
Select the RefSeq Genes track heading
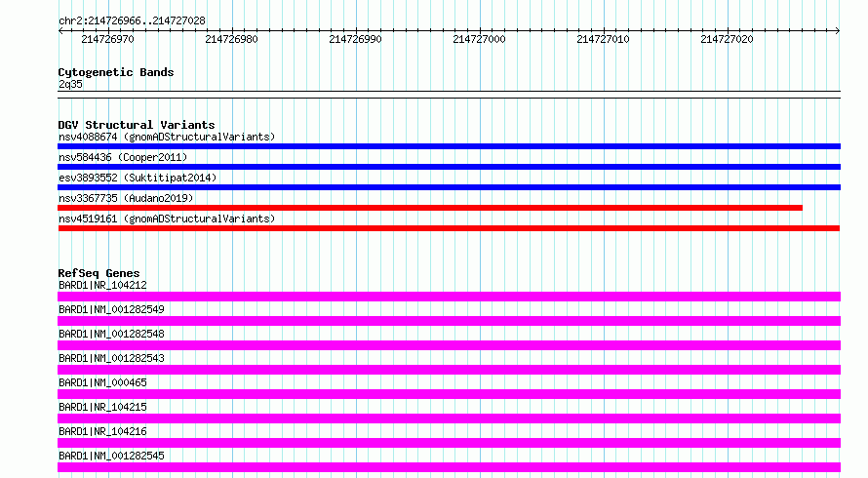coord(99,273)
